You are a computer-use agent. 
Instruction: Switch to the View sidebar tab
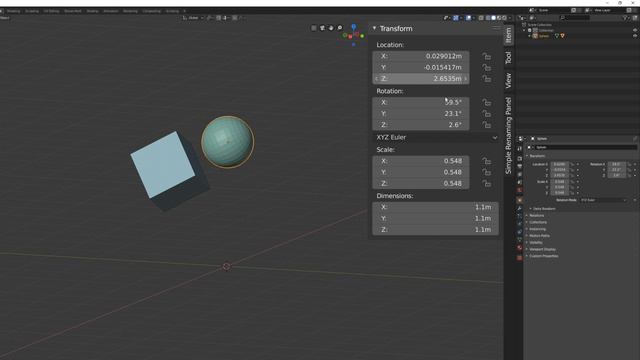[509, 80]
